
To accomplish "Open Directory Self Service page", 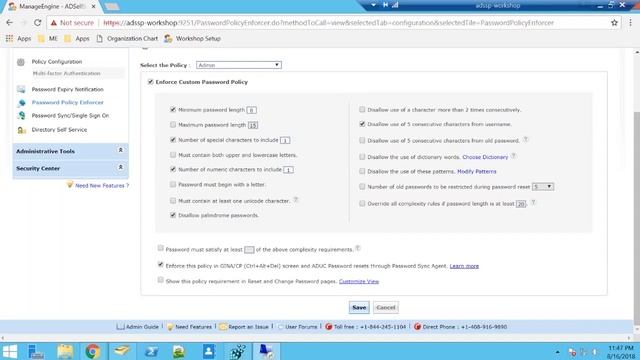I will point(59,130).
